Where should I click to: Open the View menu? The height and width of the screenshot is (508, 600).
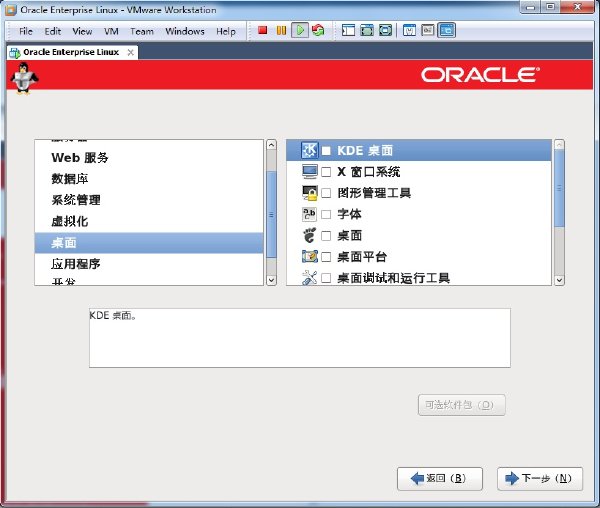[82, 31]
